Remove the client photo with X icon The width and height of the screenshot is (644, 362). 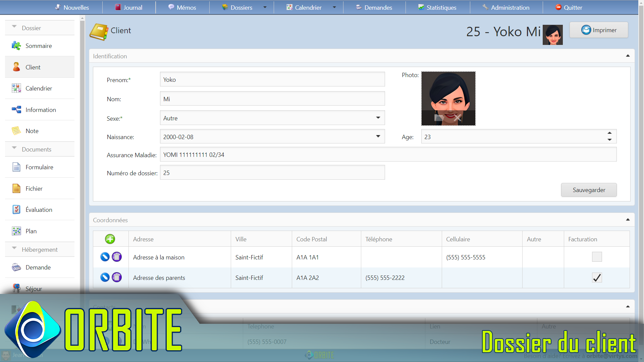pyautogui.click(x=458, y=118)
